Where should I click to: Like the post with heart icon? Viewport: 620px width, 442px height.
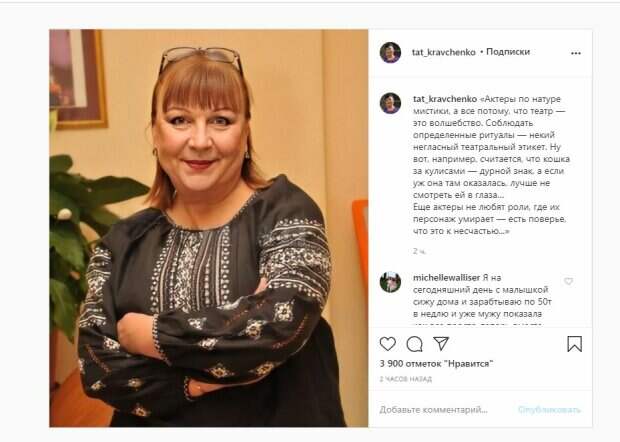click(x=388, y=344)
